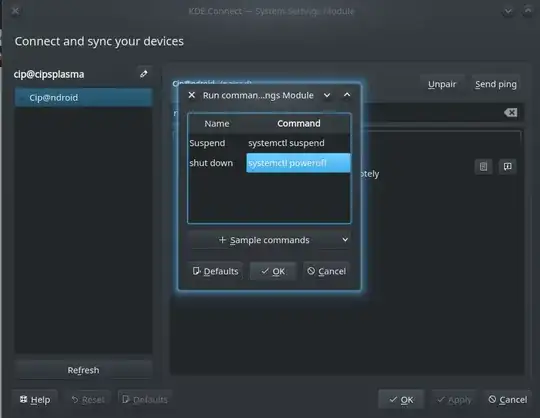Clear plugin search field backspace icon
Screen dimensions: 540x418
[x=510, y=113]
